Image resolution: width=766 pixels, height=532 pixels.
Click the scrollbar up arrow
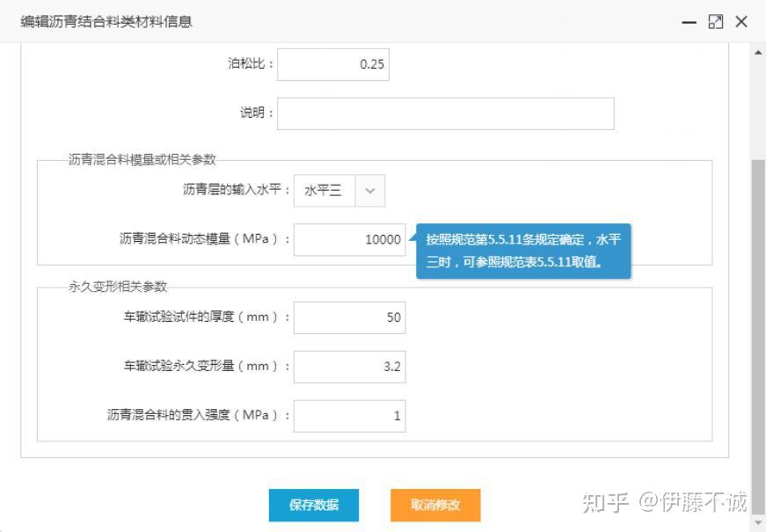coord(758,52)
